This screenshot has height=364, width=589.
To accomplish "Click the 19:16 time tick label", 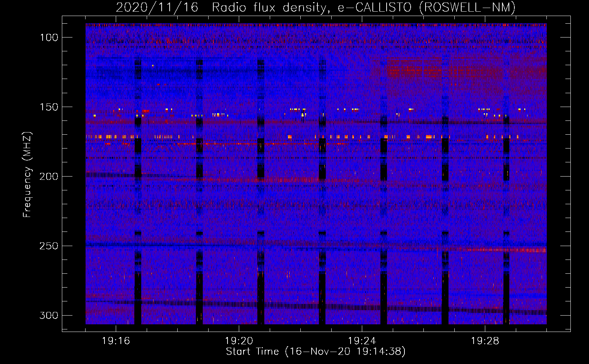I will [x=116, y=341].
